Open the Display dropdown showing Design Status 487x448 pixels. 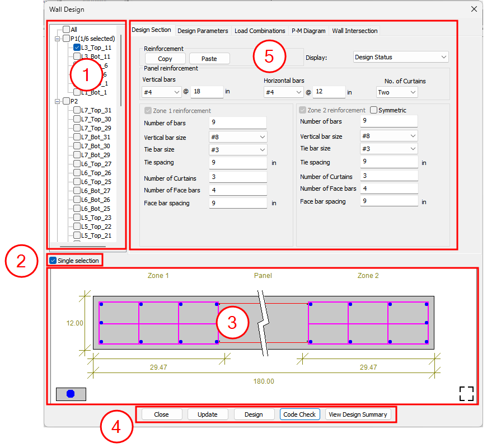[401, 57]
